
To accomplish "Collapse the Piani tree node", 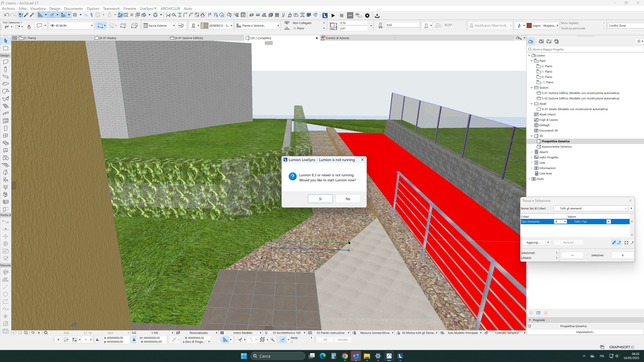I will [532, 61].
